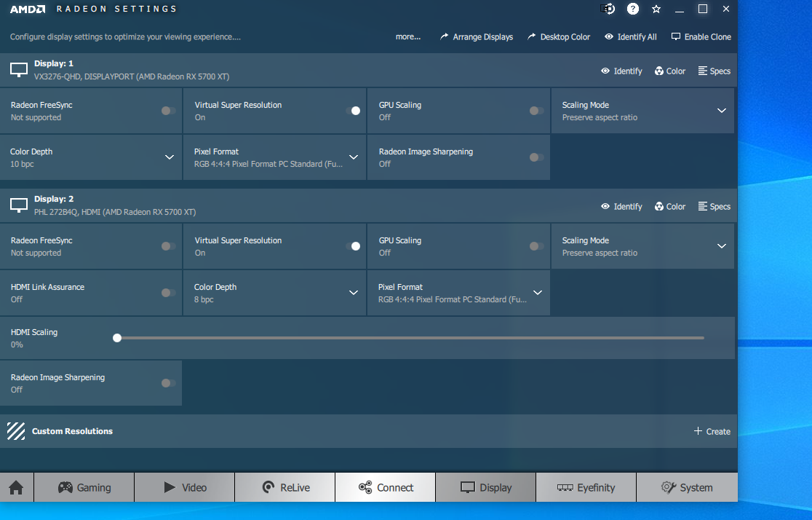
Task: Click the Display 1 monitor icon
Action: [19, 70]
